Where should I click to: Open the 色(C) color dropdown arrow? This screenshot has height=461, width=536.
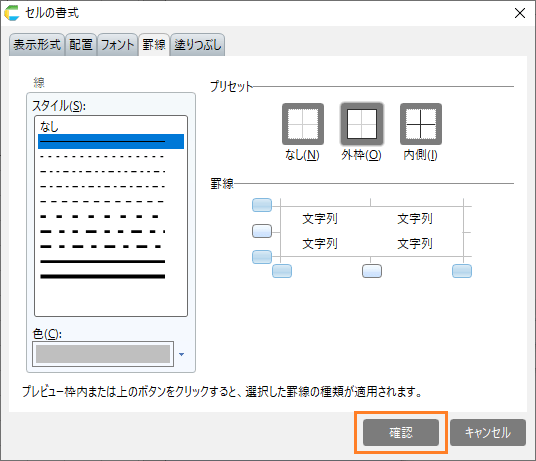[x=182, y=354]
